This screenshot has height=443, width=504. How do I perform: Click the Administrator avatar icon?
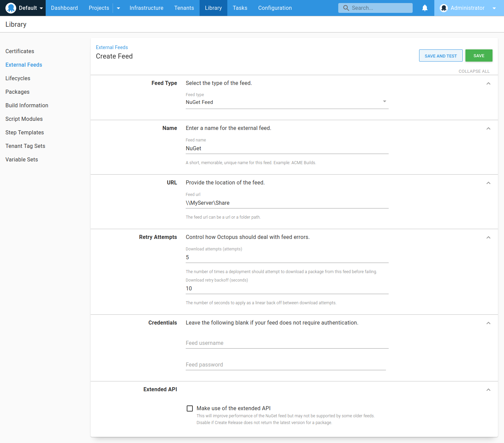point(444,8)
